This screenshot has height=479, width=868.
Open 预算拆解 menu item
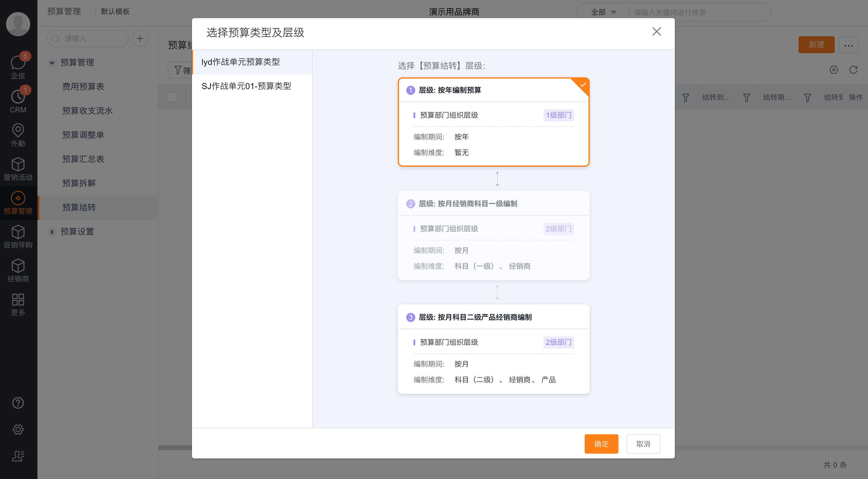click(x=98, y=183)
